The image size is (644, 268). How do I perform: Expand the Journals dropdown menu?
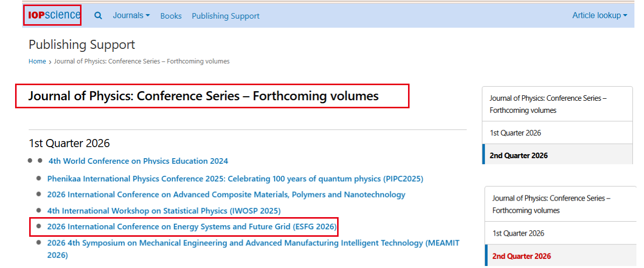[131, 16]
